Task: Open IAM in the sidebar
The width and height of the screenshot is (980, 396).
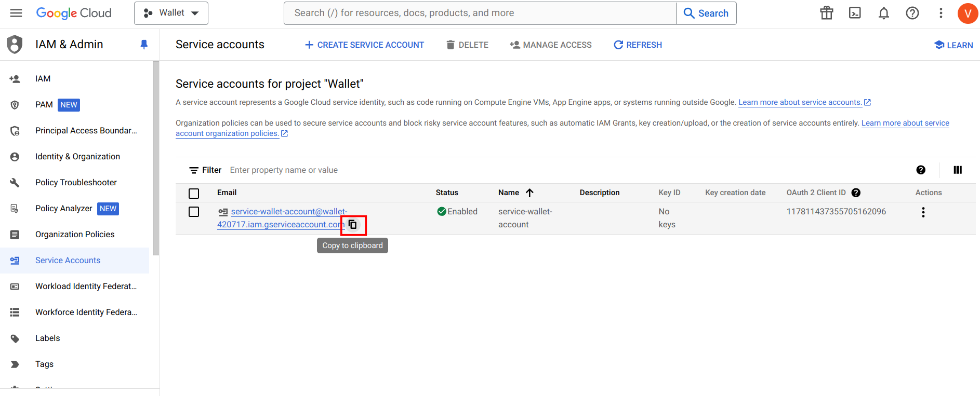Action: (x=74, y=79)
